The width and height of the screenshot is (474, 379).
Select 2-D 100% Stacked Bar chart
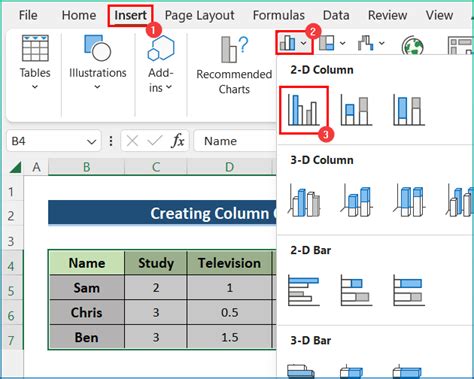tap(409, 291)
